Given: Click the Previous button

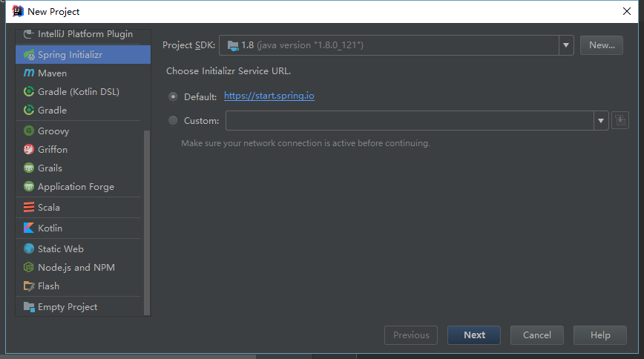Looking at the screenshot, I should [x=411, y=335].
